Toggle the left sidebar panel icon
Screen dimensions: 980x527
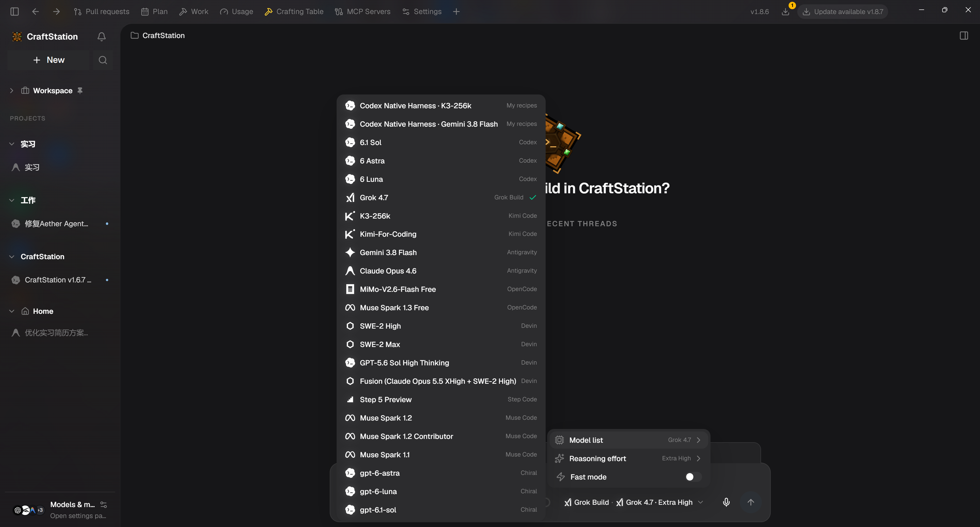15,11
